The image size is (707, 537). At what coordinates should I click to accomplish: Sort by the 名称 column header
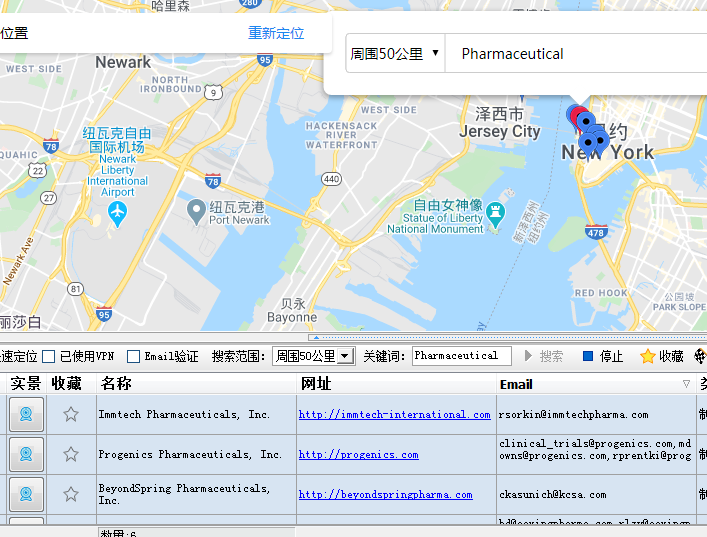click(x=196, y=384)
